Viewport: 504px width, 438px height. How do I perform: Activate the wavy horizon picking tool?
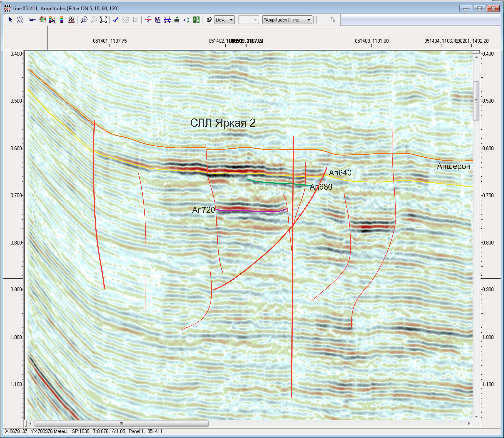coord(20,20)
